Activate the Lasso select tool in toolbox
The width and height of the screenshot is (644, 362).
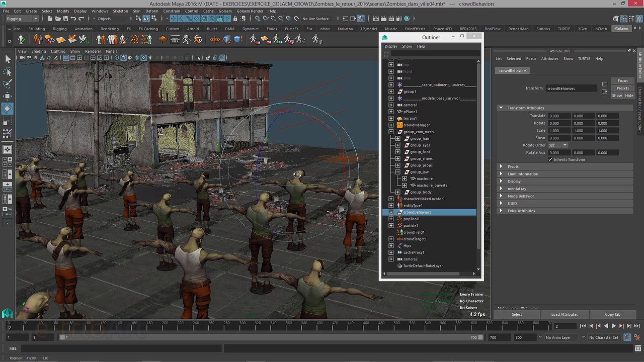coord(8,72)
